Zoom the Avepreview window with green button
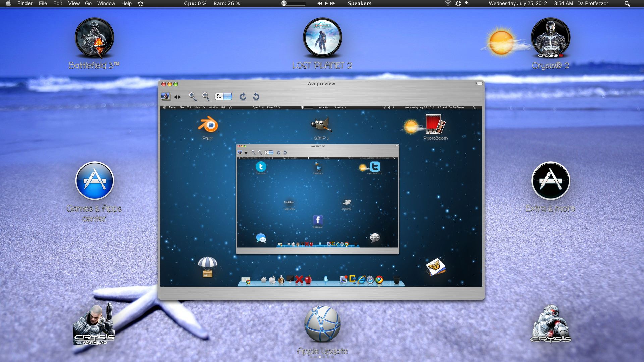Screen dimensions: 644x362 176,84
